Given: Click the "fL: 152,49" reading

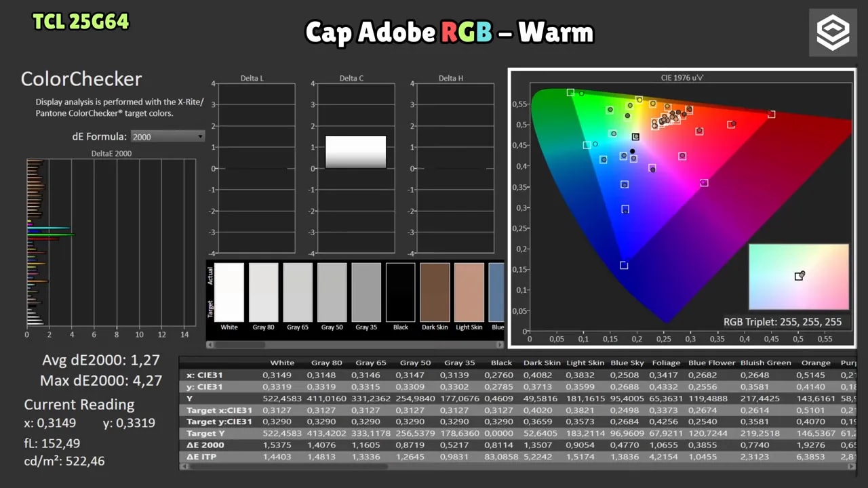Looking at the screenshot, I should (52, 443).
